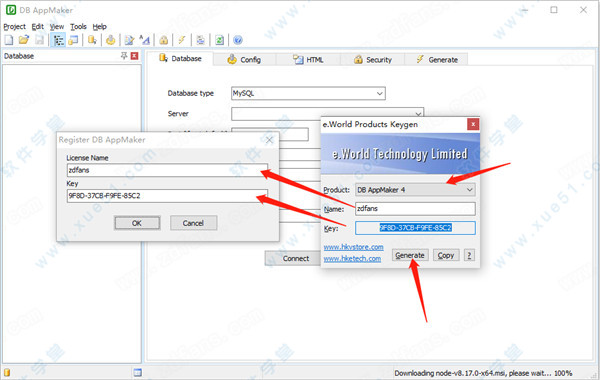Toggle the database tree view toolbar icon
Viewport: 600px width, 380px height.
coord(58,40)
